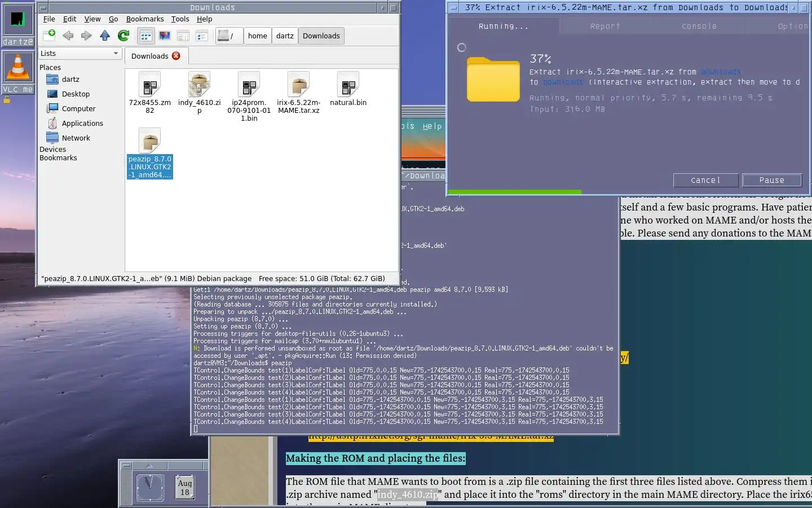Click the Pause button in PeaZip

coord(771,180)
